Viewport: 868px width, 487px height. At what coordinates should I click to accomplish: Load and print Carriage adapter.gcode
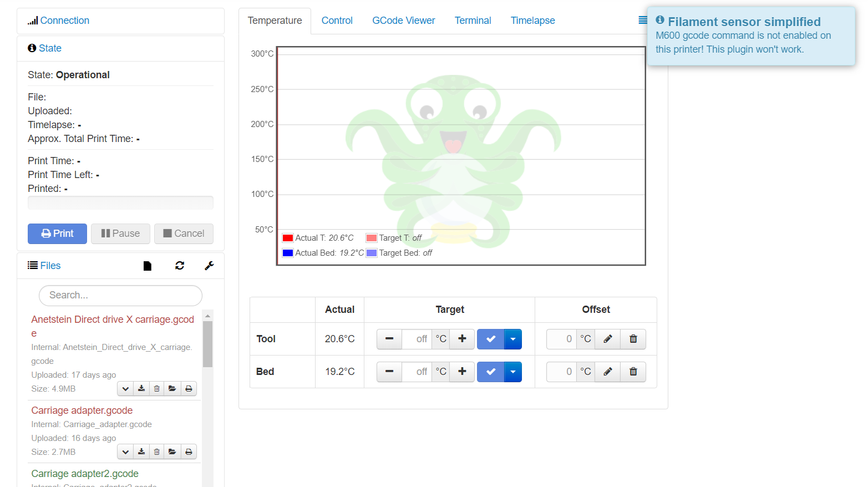[189, 452]
